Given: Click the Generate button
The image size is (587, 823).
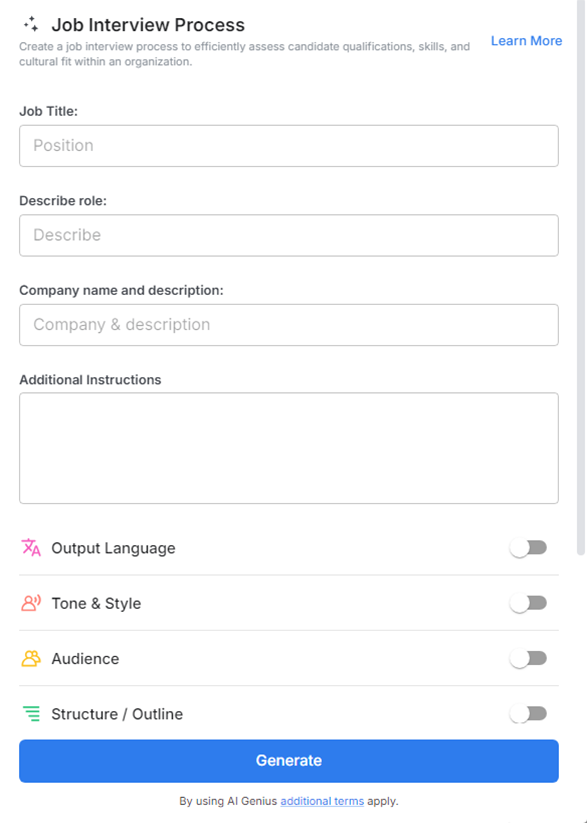Looking at the screenshot, I should 288,760.
